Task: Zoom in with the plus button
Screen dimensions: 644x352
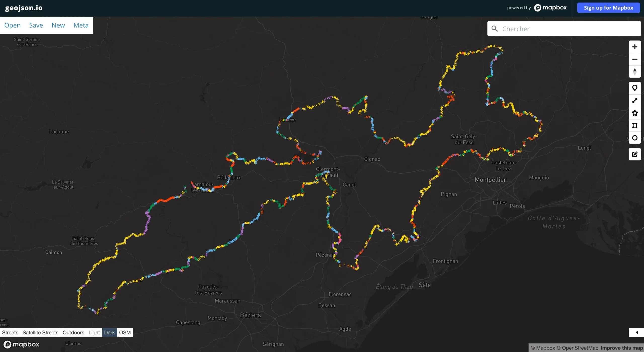Action: pos(635,47)
